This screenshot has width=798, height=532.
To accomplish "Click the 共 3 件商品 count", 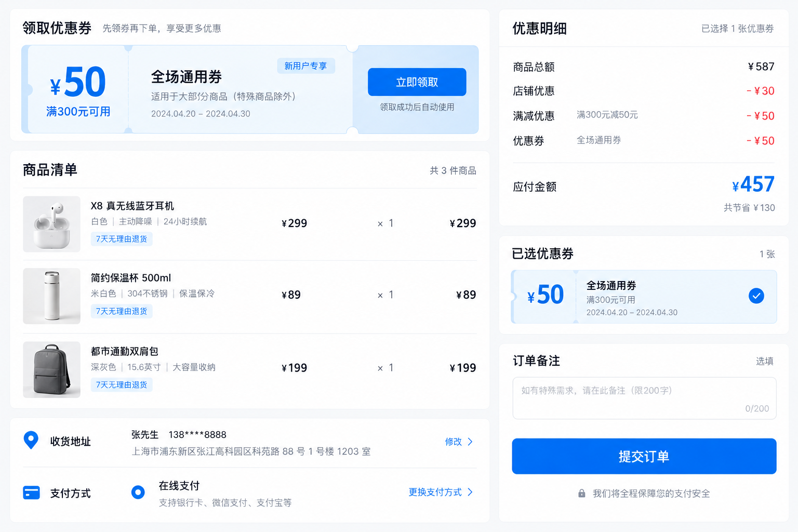I will point(453,170).
